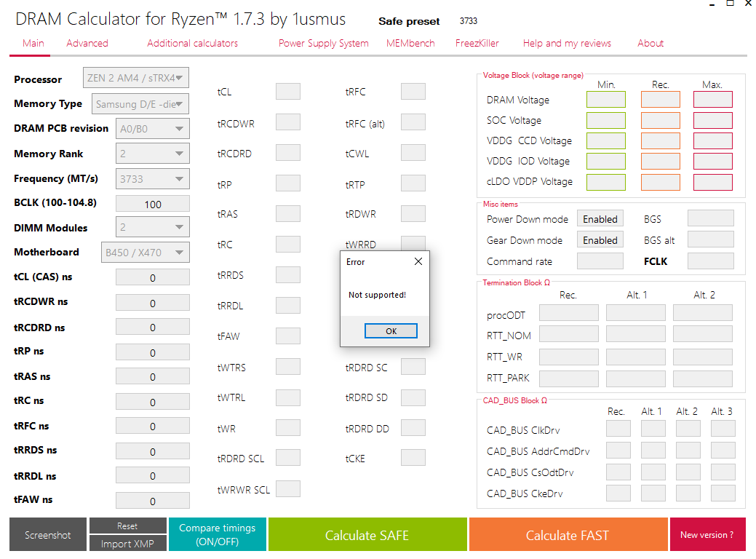Switch to FreezKiller tab
Viewport: 756px width, 559px height.
pos(477,44)
